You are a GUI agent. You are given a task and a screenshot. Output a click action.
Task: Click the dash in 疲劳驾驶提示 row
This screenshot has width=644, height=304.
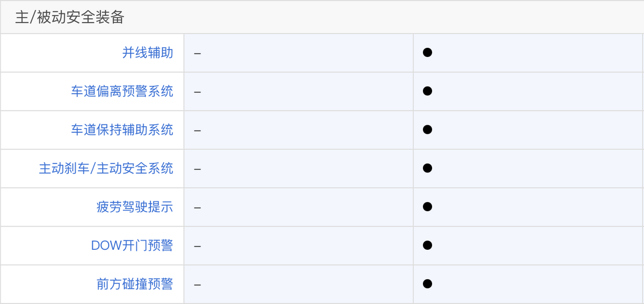point(197,208)
